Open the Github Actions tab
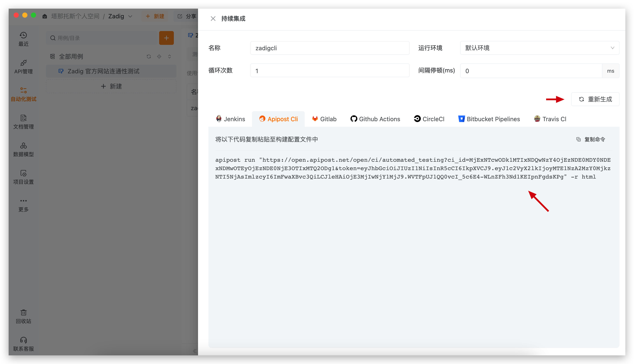The width and height of the screenshot is (634, 364). pos(375,119)
